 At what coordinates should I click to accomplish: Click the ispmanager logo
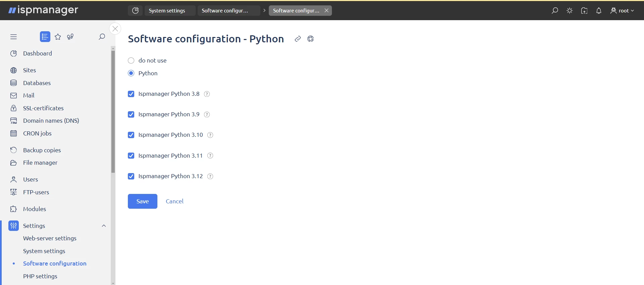43,10
